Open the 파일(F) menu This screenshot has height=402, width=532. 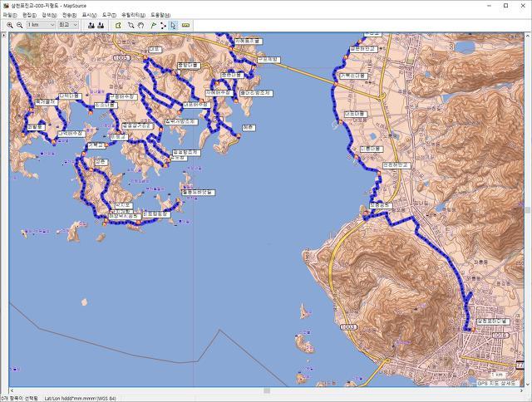point(10,15)
